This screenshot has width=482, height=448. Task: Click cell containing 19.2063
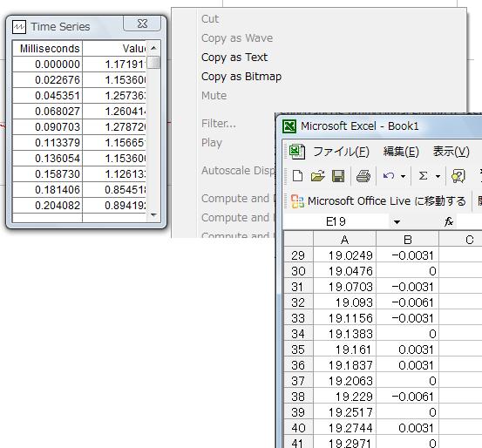tap(344, 381)
